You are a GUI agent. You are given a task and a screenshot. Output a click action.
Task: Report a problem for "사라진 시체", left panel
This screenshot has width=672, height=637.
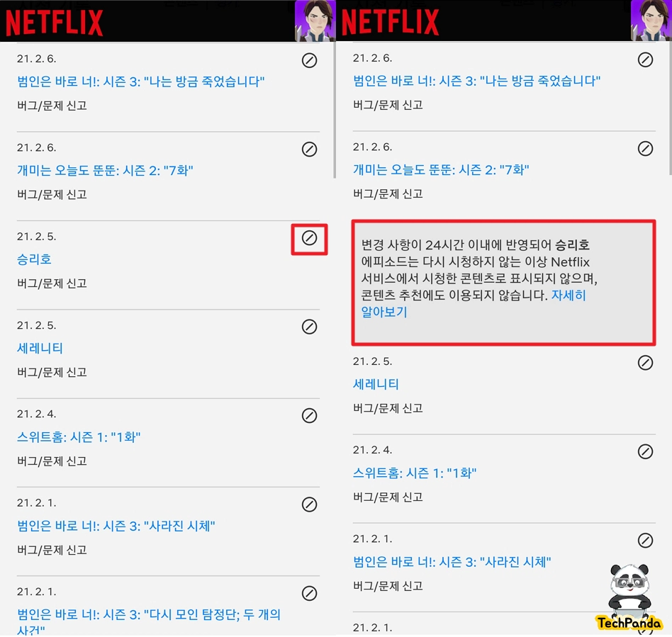coord(52,550)
